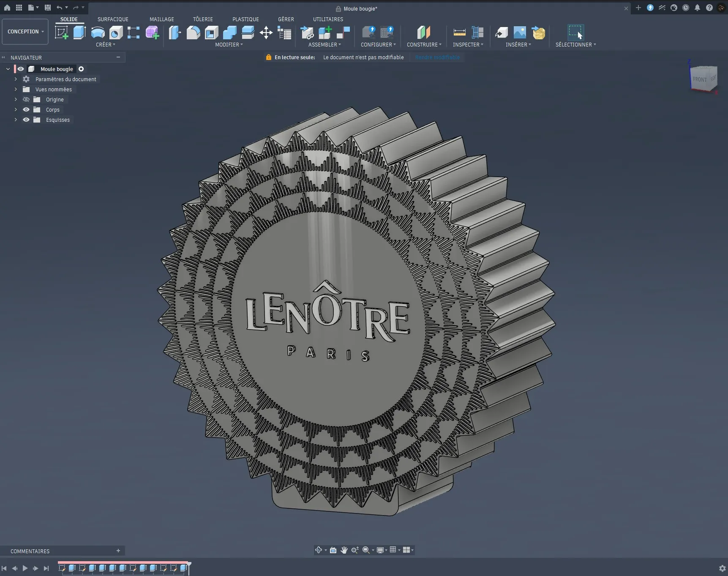Switch to the GÉRER tab
Image resolution: width=728 pixels, height=576 pixels.
click(x=286, y=19)
